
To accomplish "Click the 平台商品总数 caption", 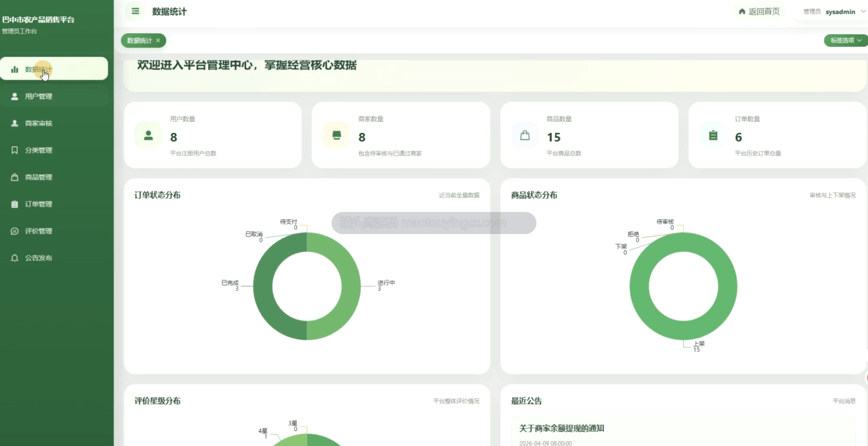I will tap(564, 153).
